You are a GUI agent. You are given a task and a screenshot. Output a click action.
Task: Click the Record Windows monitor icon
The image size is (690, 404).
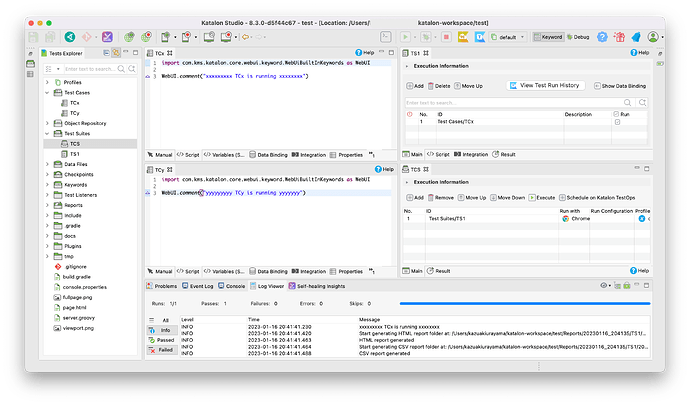tap(226, 37)
